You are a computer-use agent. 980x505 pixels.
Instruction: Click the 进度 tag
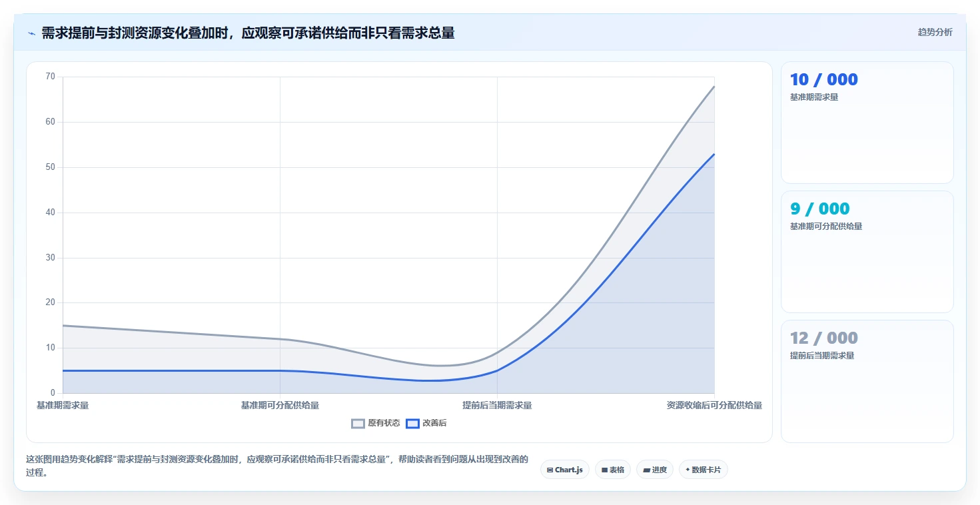pyautogui.click(x=655, y=470)
